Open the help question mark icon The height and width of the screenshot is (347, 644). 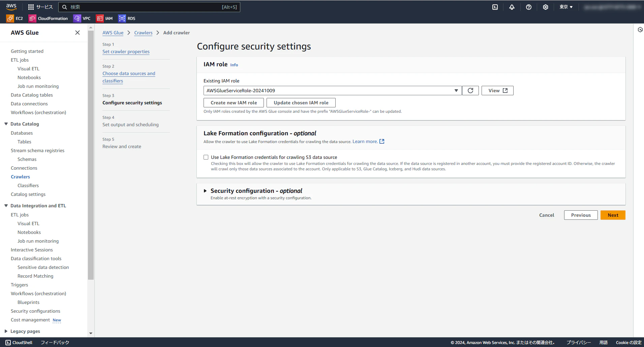click(528, 7)
